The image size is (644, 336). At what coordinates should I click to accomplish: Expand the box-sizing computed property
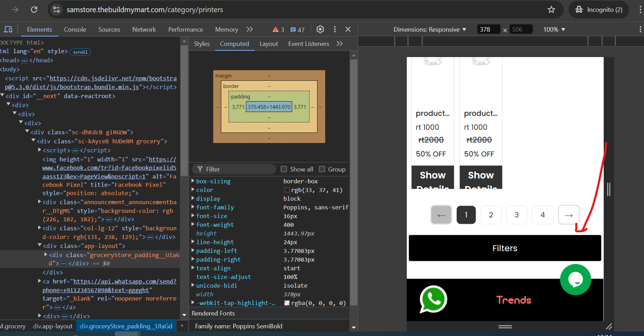coord(193,181)
